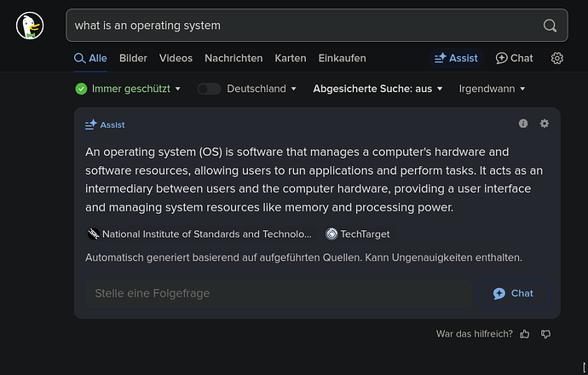This screenshot has height=375, width=588.
Task: Switch to the Nachrichten tab
Action: (233, 58)
